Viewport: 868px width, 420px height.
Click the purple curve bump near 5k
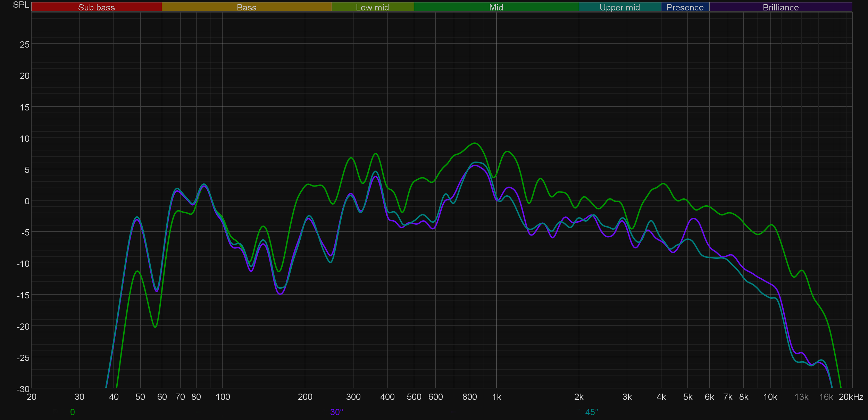click(694, 219)
